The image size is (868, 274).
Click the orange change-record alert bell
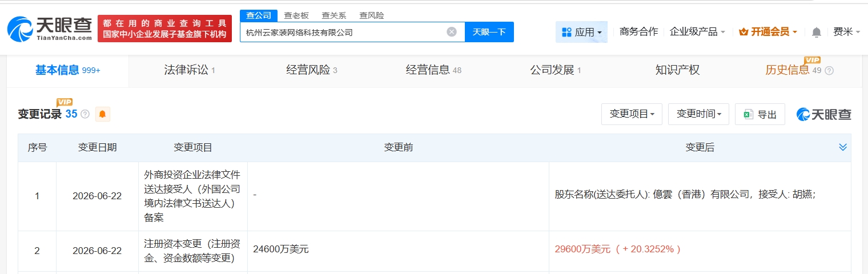coord(103,114)
